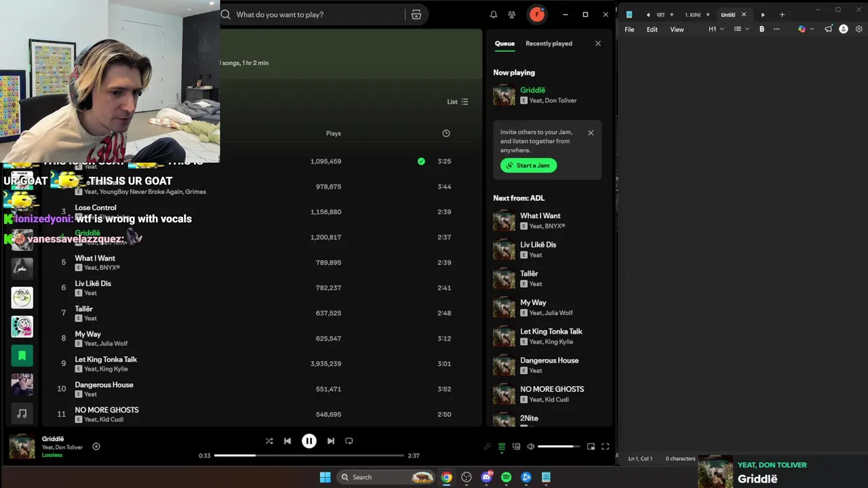This screenshot has width=868, height=488.
Task: Open Notepad's File menu
Action: point(629,29)
